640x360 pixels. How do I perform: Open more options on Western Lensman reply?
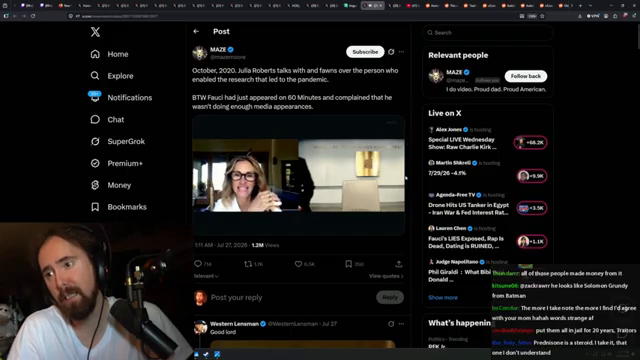401,324
